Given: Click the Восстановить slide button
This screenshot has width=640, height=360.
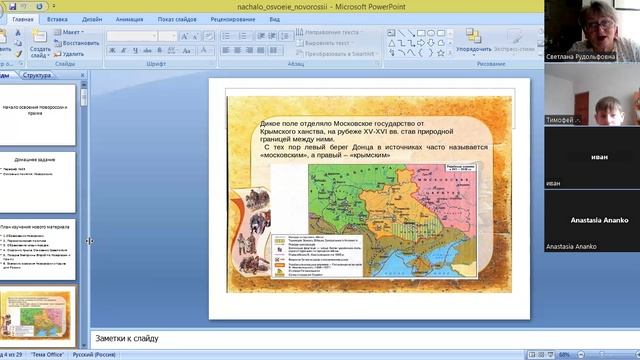Looking at the screenshot, I should coord(77,43).
